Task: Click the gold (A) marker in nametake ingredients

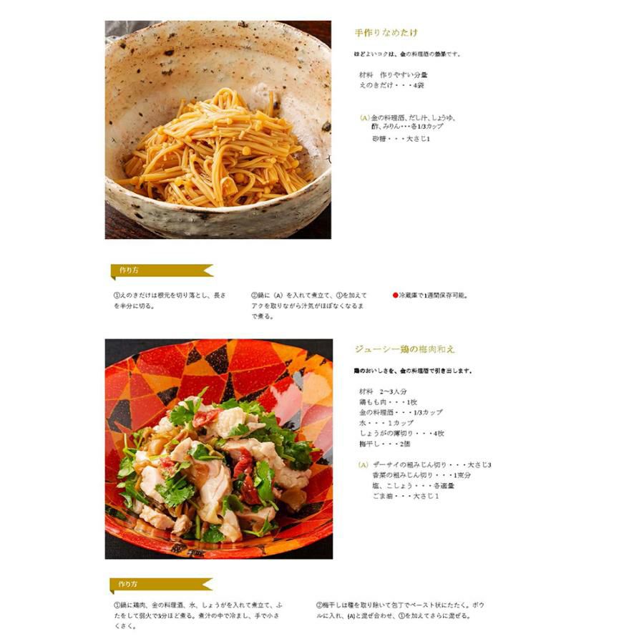Action: pos(364,118)
